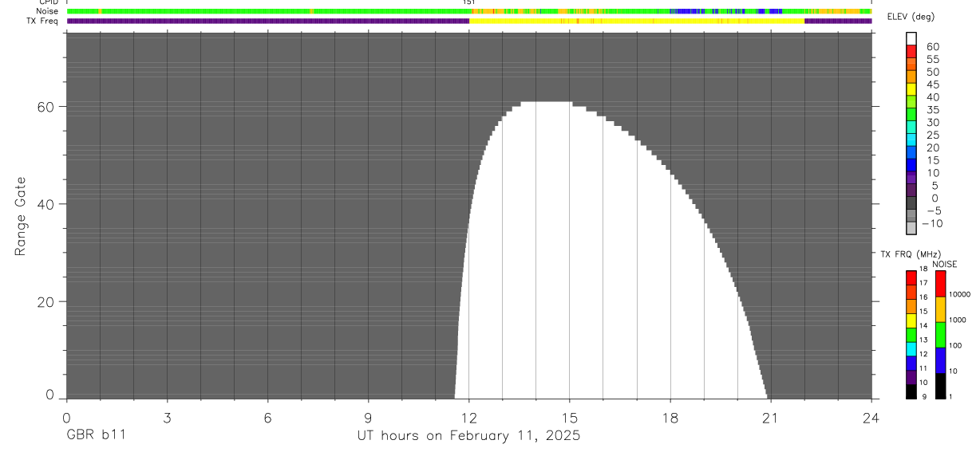Click 'UT hours on February 11, 2025' label
Viewport: 980px width, 452px height.
468,436
